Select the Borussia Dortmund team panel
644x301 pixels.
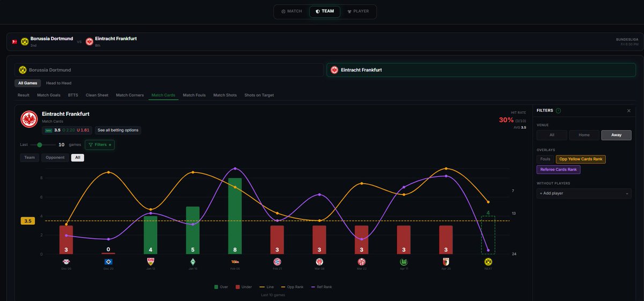click(169, 70)
